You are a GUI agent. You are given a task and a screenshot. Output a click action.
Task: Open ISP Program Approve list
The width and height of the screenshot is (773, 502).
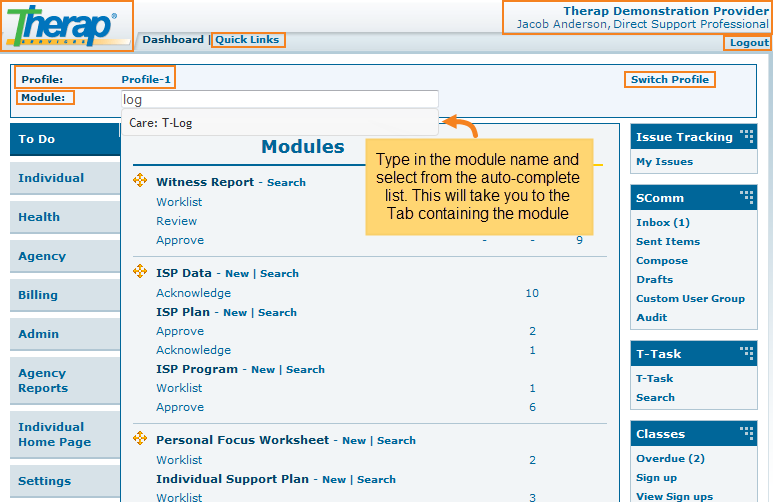(x=180, y=407)
